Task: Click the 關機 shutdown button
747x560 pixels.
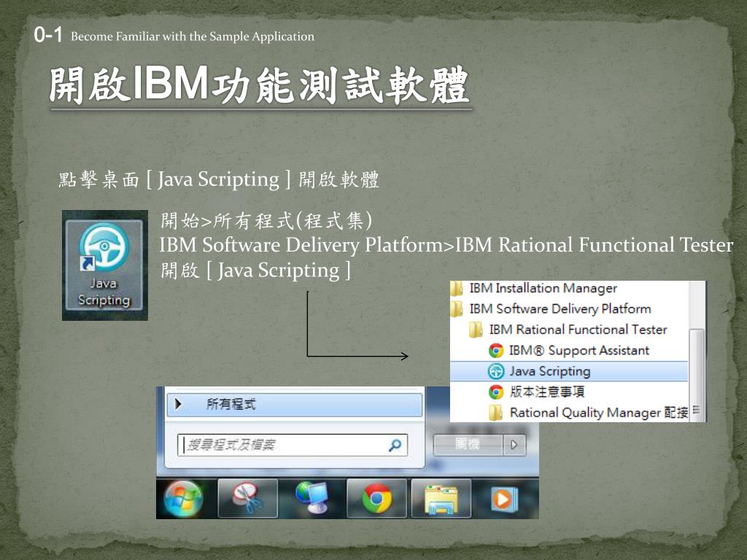Action: coord(468,445)
